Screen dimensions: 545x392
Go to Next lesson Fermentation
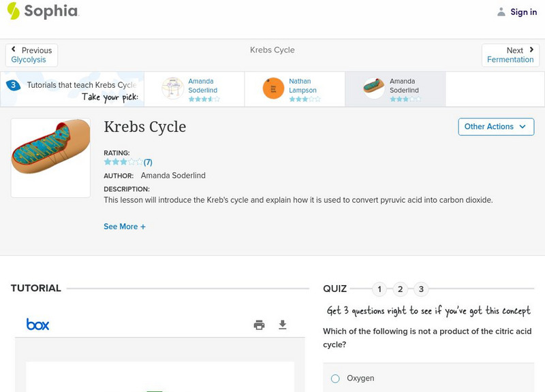[x=510, y=55]
